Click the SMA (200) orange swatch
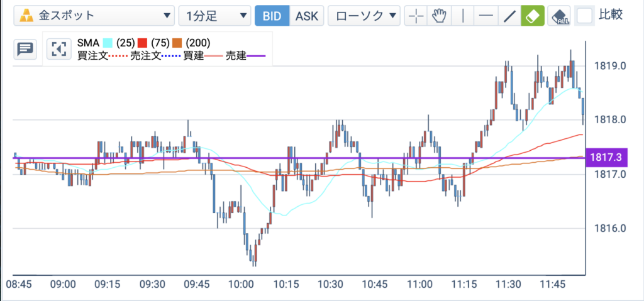Image resolution: width=644 pixels, height=301 pixels. point(177,43)
